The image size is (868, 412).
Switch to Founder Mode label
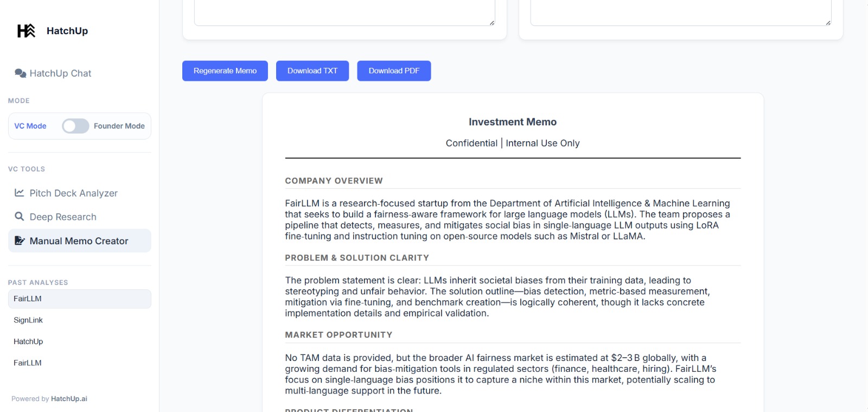(x=119, y=126)
